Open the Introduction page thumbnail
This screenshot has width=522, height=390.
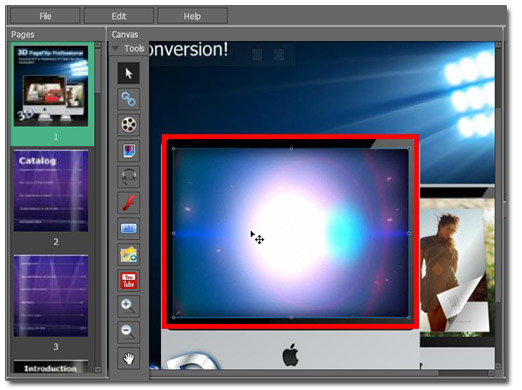click(x=51, y=366)
